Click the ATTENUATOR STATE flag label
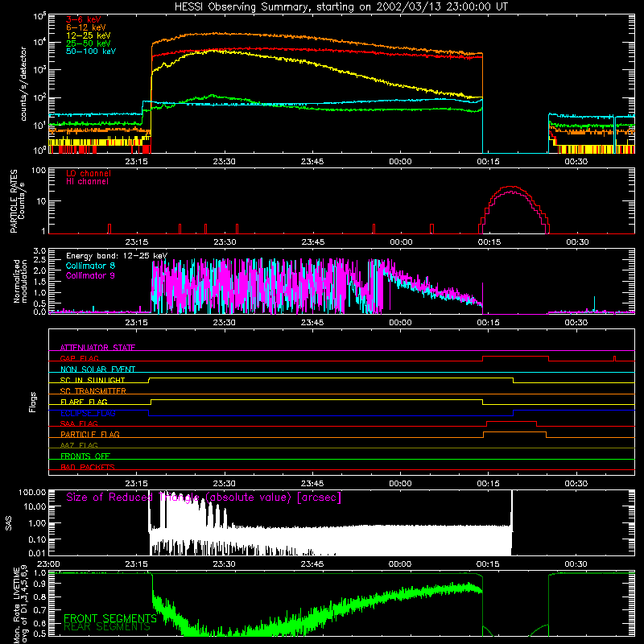 [97, 348]
